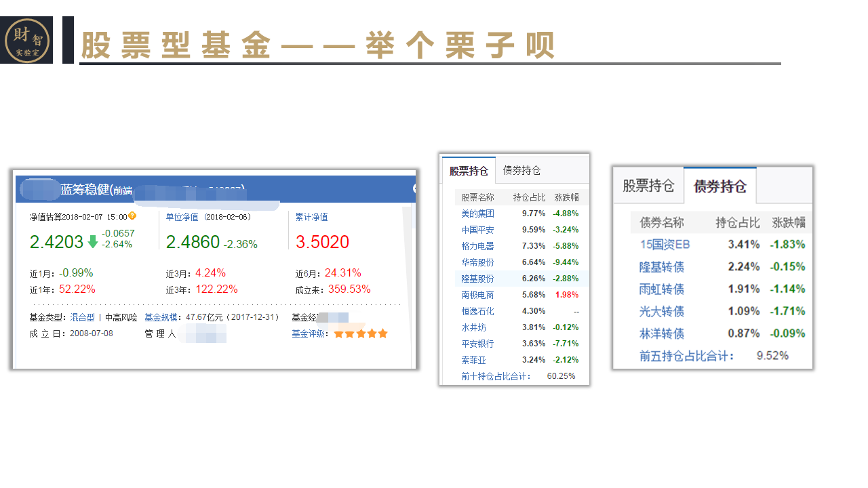The image size is (868, 488).
Task: Open the 雨虹转债 bond link
Action: tap(662, 289)
